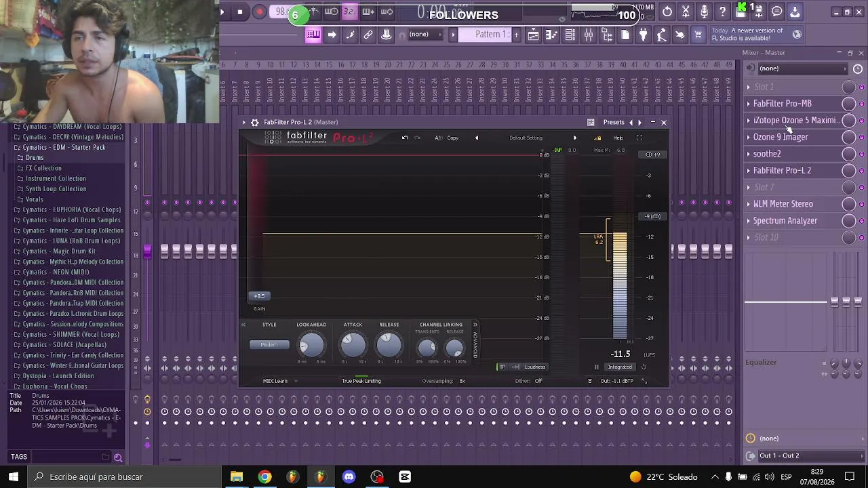This screenshot has height=488, width=868.
Task: Toggle the iZotope Ozone 5 Maximizer slot knob
Action: [848, 121]
